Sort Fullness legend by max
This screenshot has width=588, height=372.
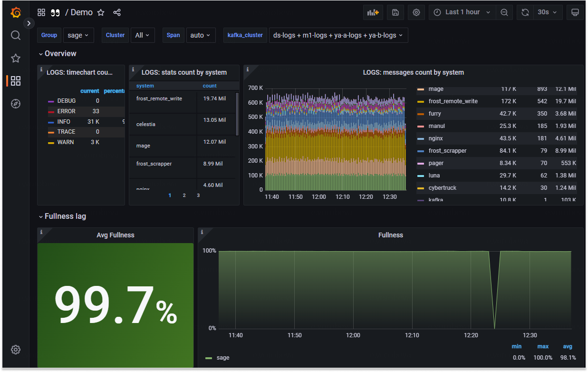(x=543, y=347)
